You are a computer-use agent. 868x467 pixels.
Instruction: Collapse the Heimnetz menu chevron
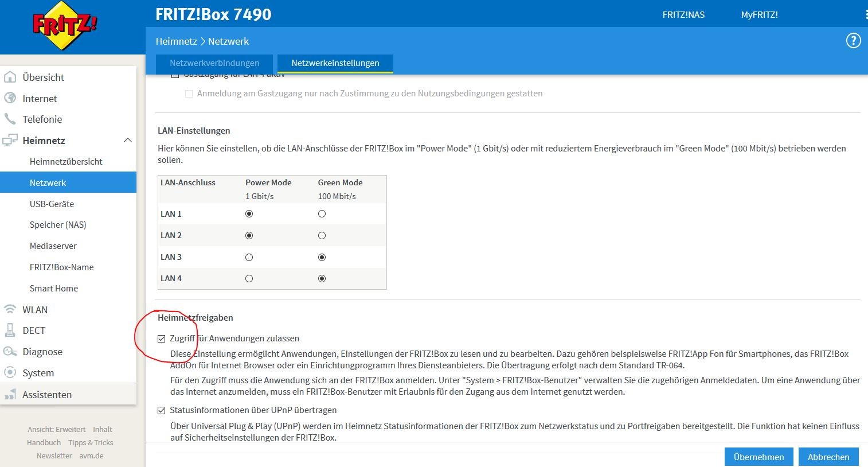coord(128,140)
